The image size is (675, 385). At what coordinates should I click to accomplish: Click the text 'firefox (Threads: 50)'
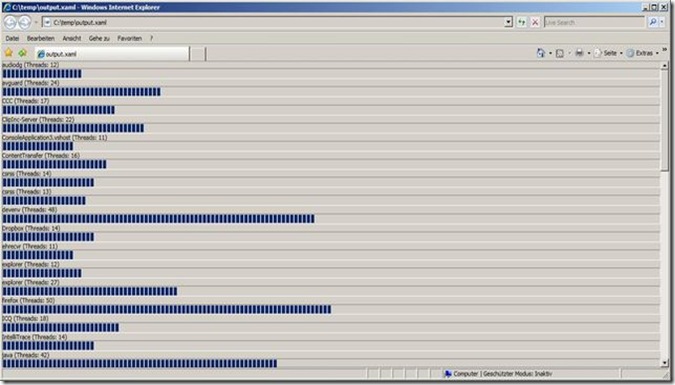pos(28,301)
